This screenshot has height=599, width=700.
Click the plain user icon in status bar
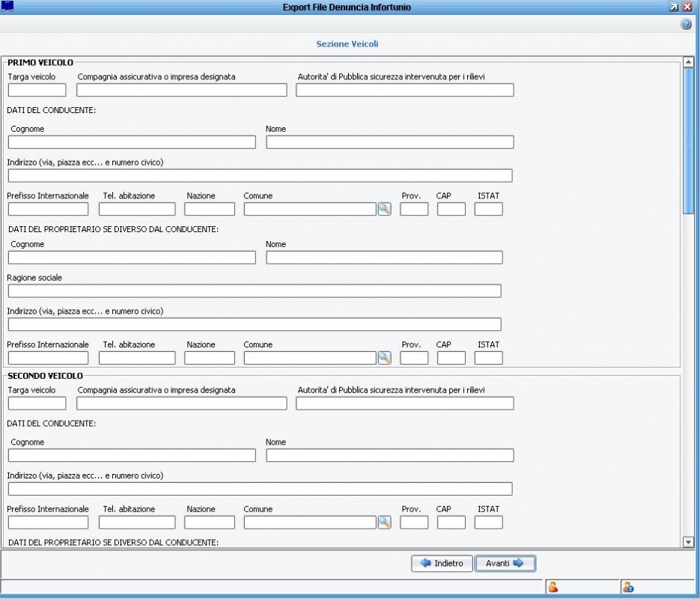tap(554, 588)
